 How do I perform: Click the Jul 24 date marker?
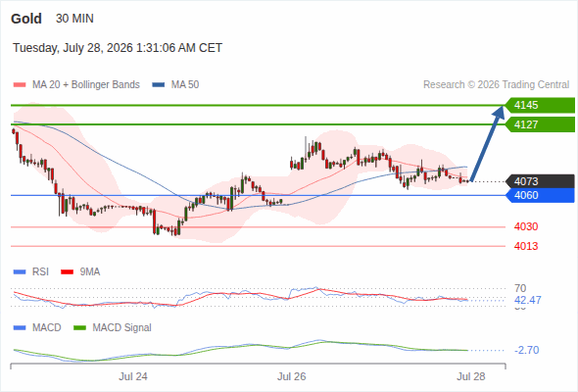[133, 376]
